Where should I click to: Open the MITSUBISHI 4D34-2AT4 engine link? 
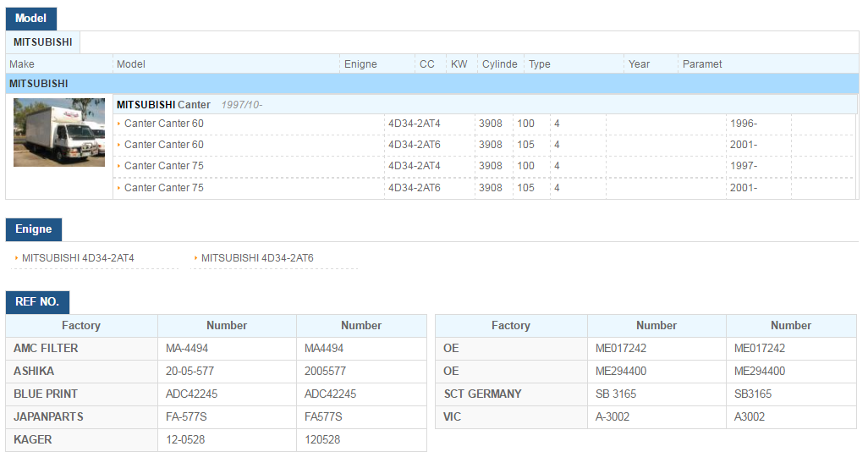tap(78, 258)
